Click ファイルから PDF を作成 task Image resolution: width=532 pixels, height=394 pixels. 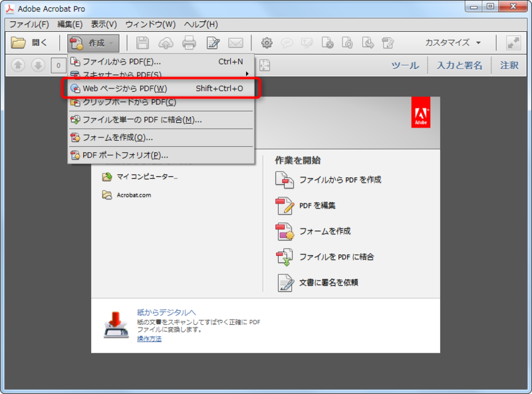(x=340, y=179)
